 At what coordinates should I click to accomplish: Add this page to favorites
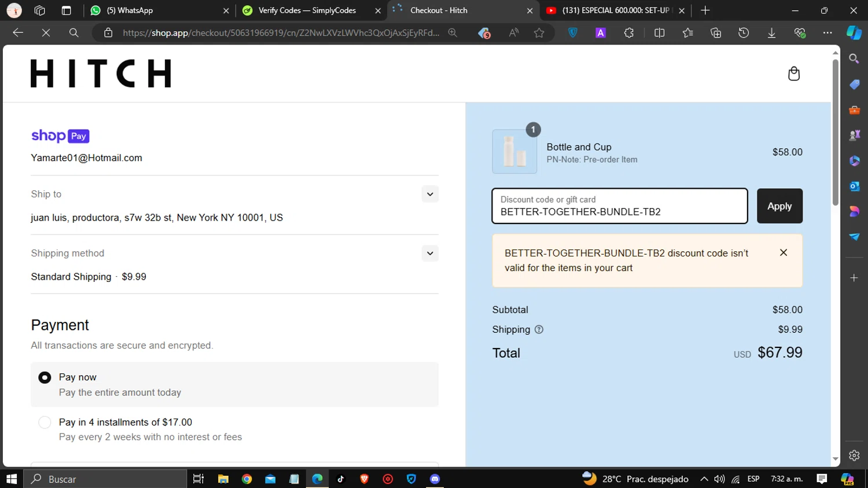pos(539,33)
